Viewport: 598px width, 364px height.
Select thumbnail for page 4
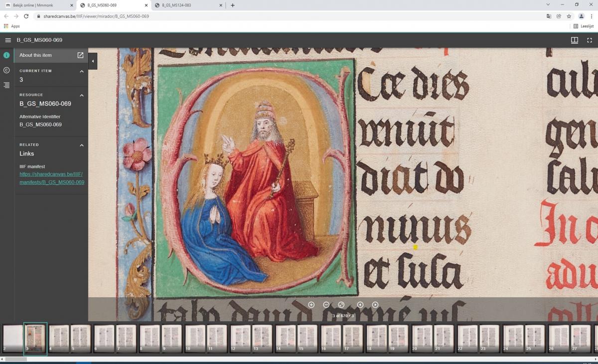[x=58, y=338]
